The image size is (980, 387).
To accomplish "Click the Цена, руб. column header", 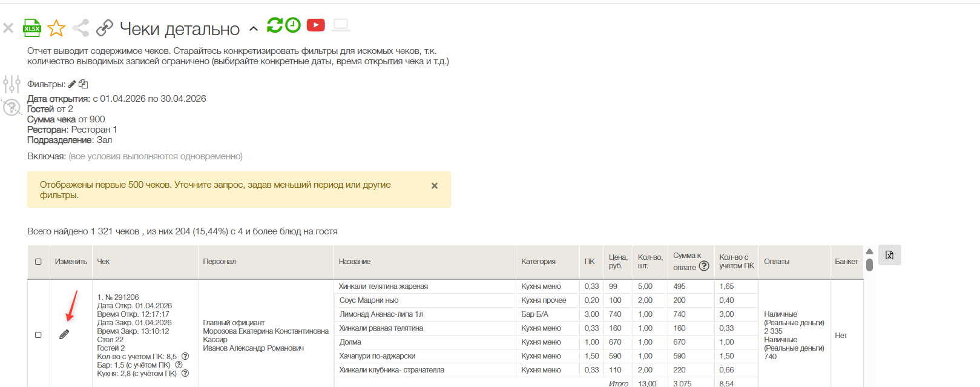I will point(618,262).
